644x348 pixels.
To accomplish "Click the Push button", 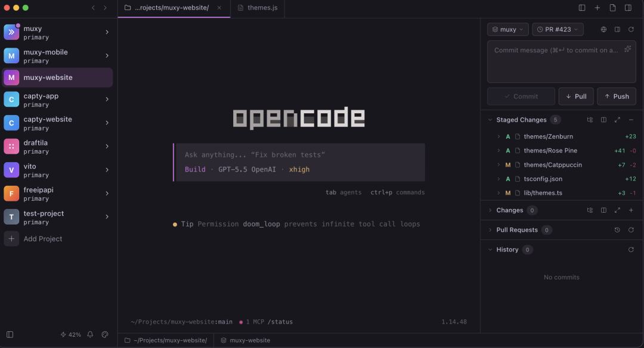I will pos(617,97).
